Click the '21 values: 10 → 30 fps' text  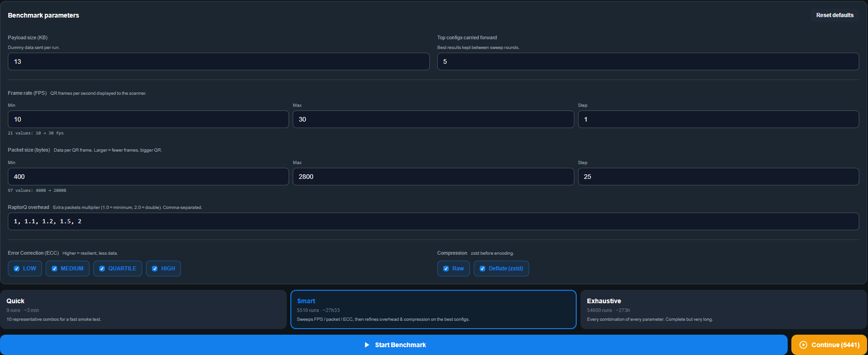click(36, 133)
